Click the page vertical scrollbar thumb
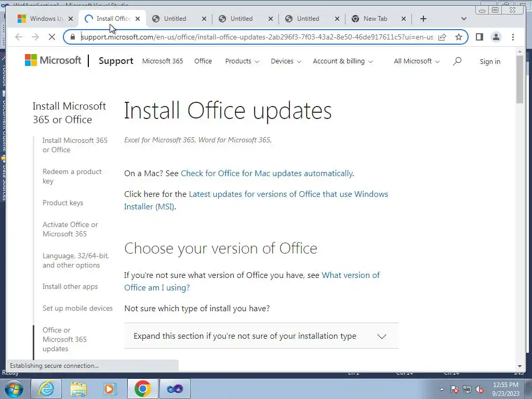The width and height of the screenshot is (532, 399). click(x=520, y=79)
